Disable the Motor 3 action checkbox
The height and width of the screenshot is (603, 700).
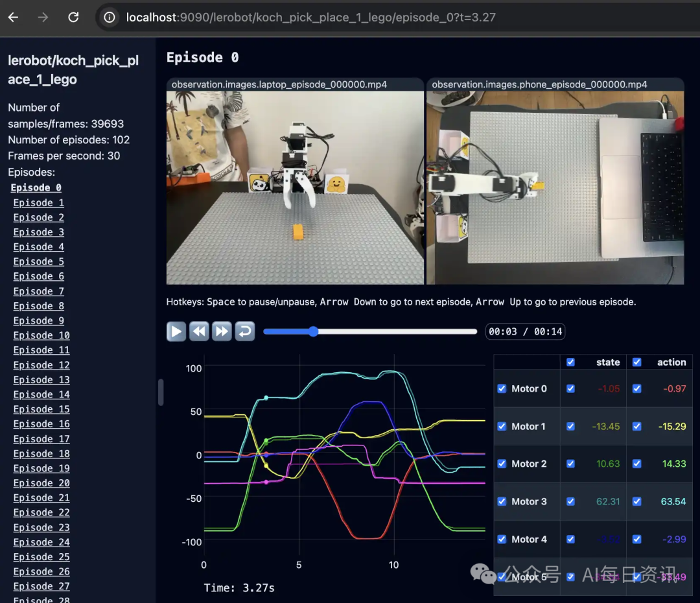636,501
